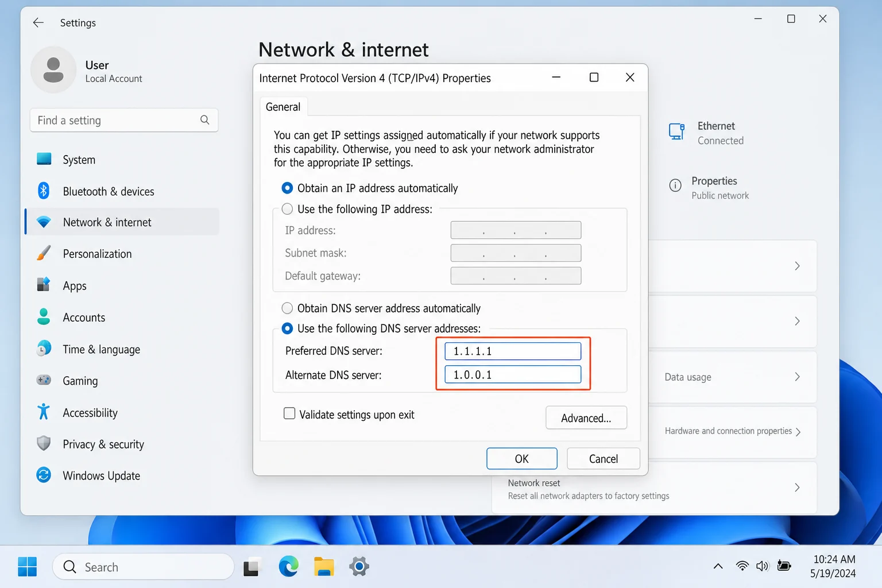Expand the Data usage row chevron
The image size is (882, 588).
(x=797, y=377)
